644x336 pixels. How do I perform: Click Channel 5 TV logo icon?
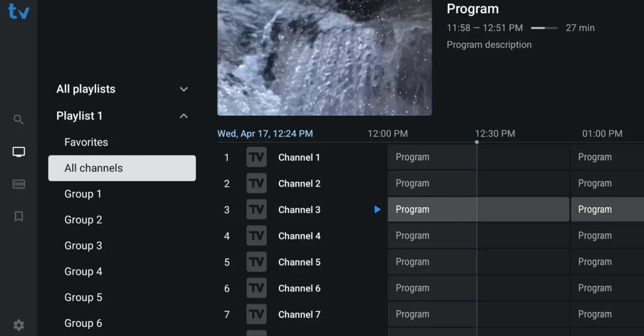[x=256, y=262]
